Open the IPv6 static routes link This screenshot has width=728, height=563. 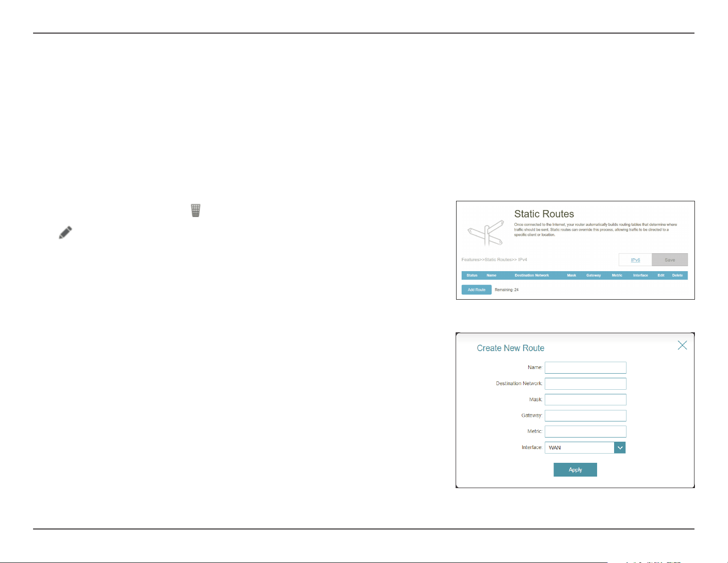pos(635,260)
